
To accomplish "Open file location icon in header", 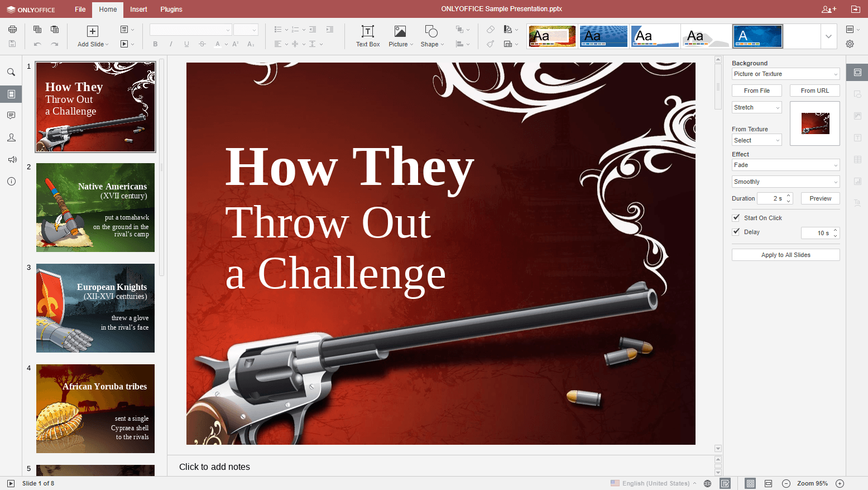I will tap(855, 9).
